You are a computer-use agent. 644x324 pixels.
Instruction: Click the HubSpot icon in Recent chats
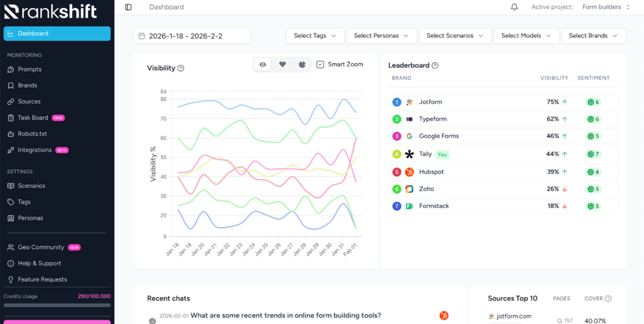point(444,315)
